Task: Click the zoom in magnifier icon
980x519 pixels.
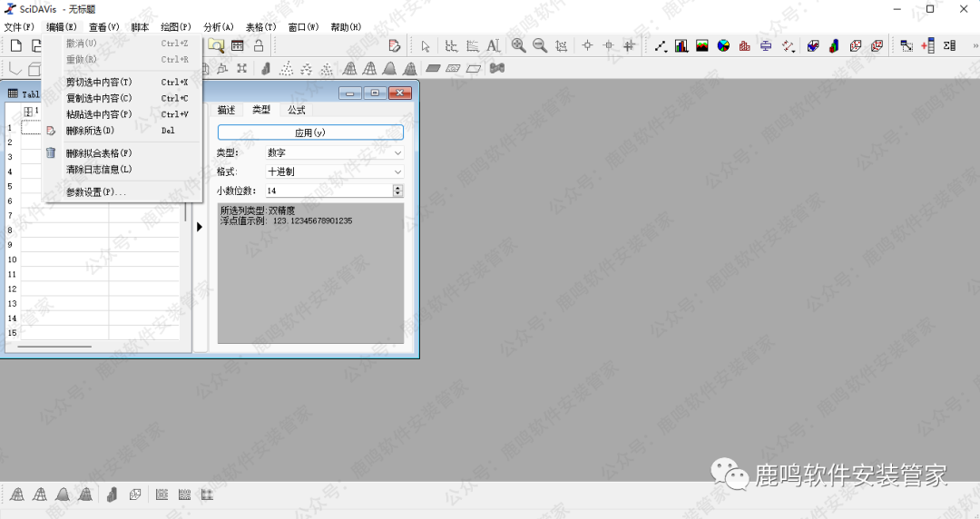Action: (518, 45)
